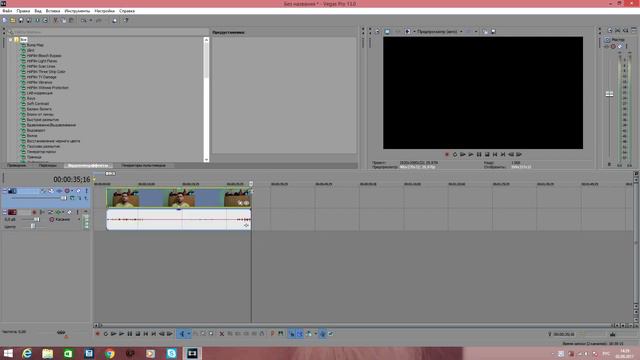Toggle loop playback in preview transport

tap(455, 154)
